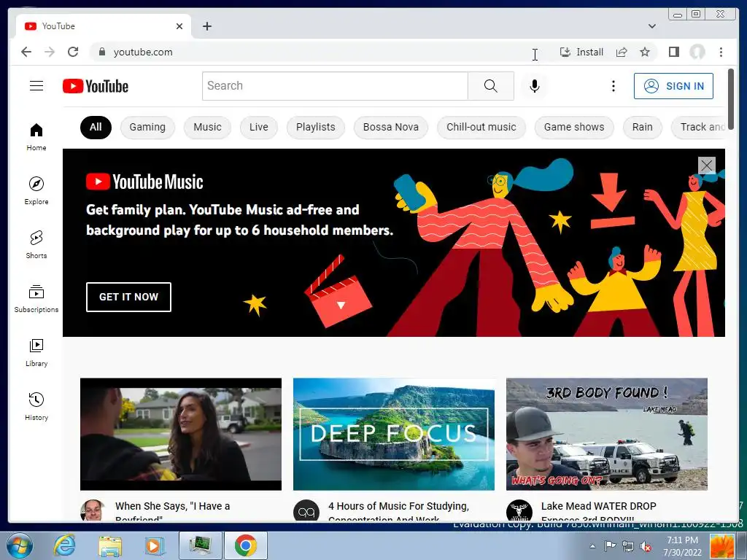Open the 3RD BODY FOUND video thumbnail
The image size is (747, 560).
(x=606, y=434)
